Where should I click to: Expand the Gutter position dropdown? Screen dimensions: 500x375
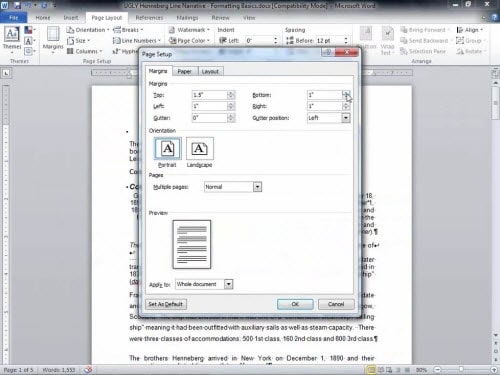click(x=346, y=118)
